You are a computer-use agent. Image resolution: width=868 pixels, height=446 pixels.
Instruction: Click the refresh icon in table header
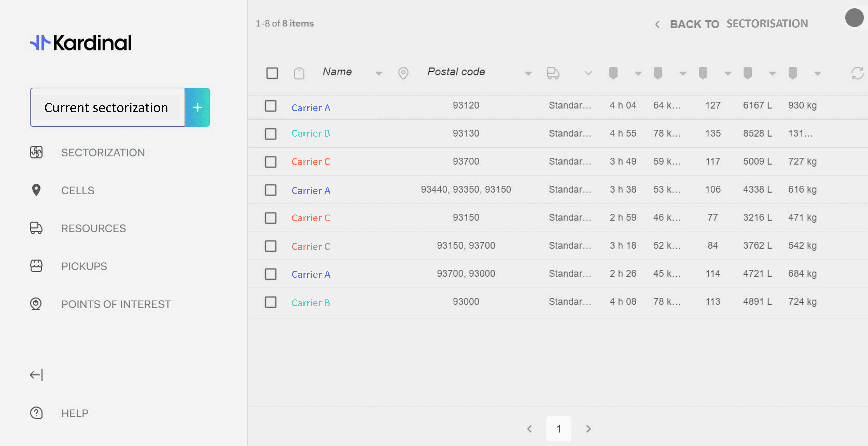[x=857, y=73]
